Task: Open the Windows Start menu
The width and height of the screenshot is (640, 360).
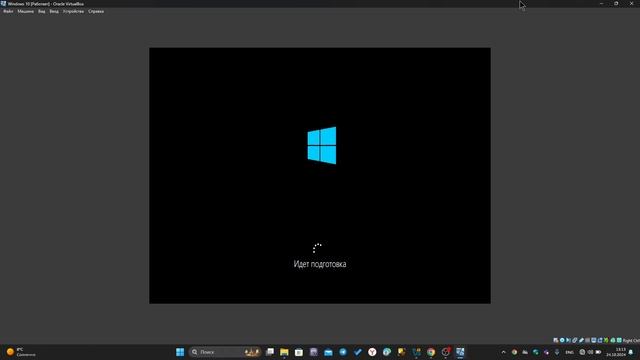Action: 180,352
